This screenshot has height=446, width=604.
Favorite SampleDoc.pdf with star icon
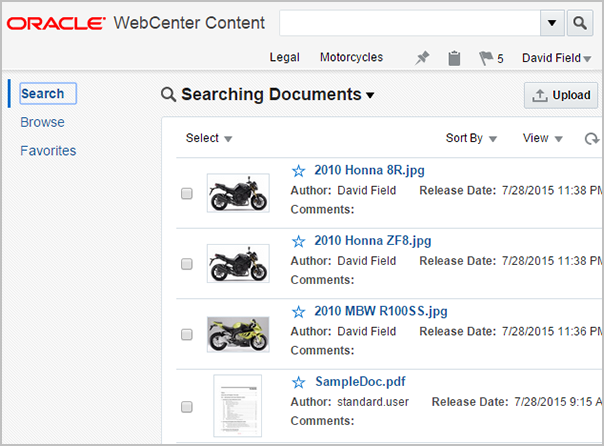(x=299, y=382)
